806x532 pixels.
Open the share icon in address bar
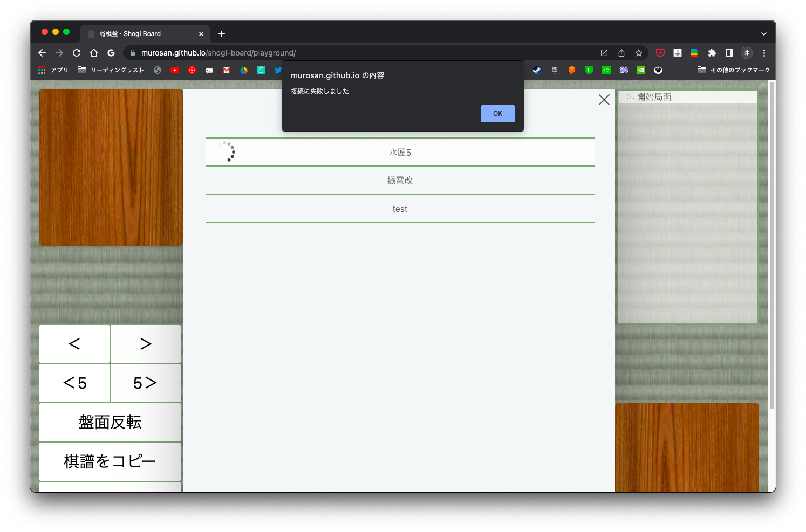click(621, 53)
